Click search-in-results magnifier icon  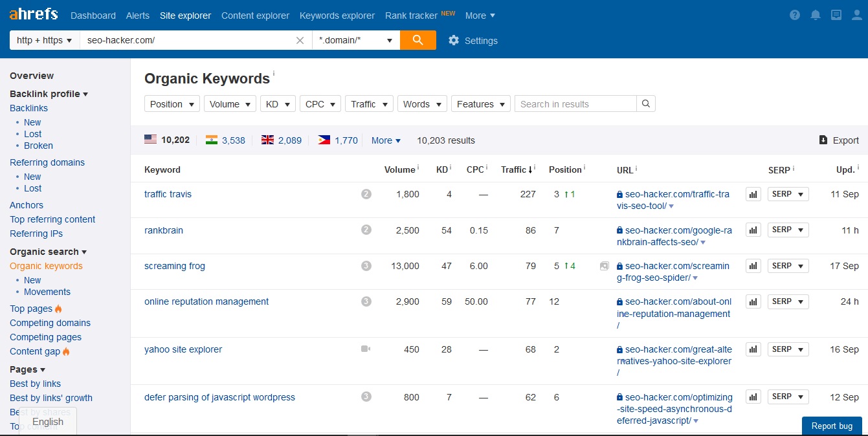point(645,104)
